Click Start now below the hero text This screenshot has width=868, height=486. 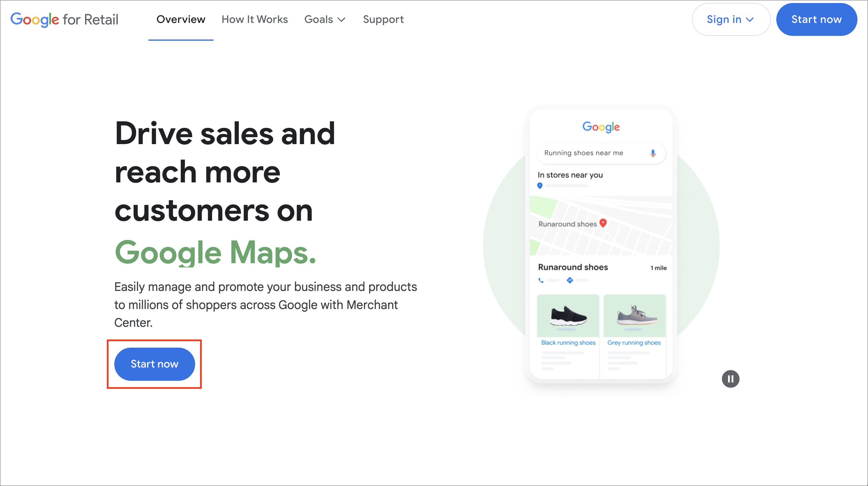tap(155, 364)
